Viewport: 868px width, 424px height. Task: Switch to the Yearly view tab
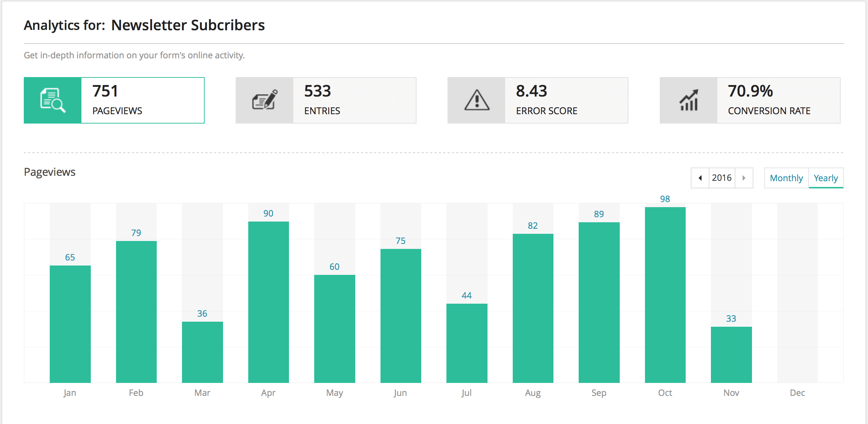click(826, 178)
